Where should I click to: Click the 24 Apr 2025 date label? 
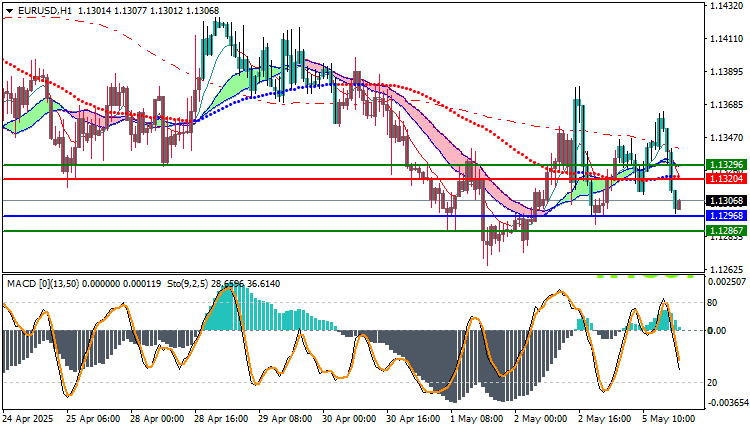click(27, 419)
